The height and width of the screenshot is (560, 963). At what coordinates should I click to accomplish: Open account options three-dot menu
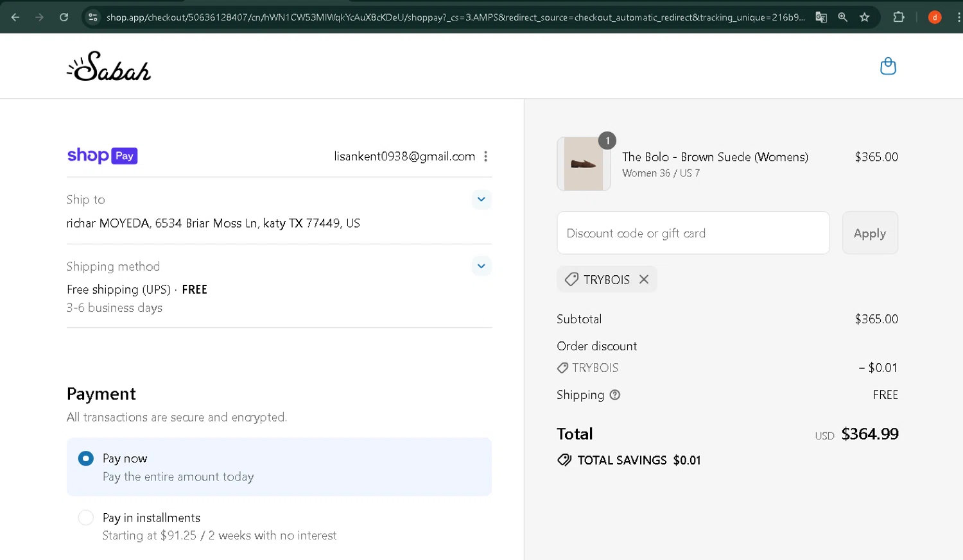(x=486, y=157)
